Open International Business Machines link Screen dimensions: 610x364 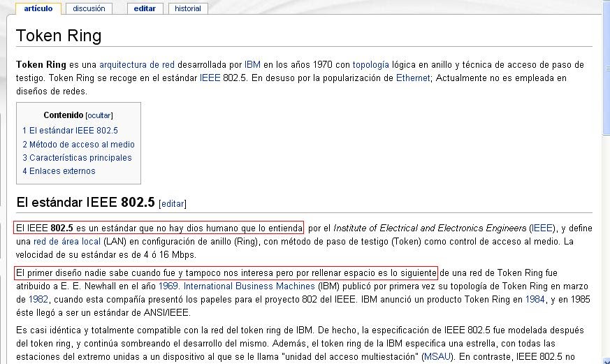tap(249, 286)
